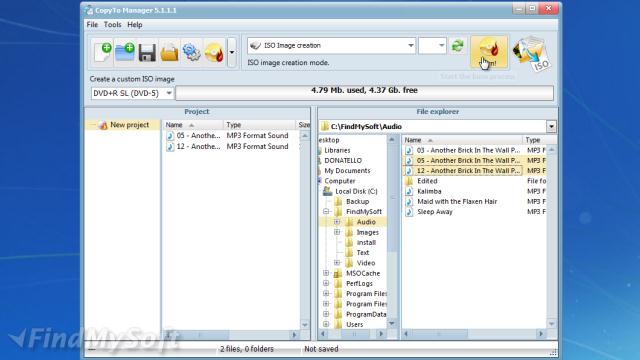Collapse the FindMySoft folder node
The image size is (640, 360).
pos(326,211)
